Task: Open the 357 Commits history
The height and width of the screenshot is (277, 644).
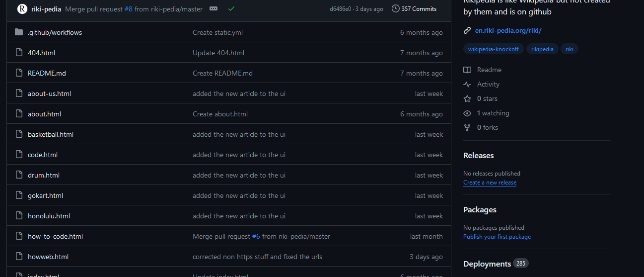Action: tap(414, 9)
